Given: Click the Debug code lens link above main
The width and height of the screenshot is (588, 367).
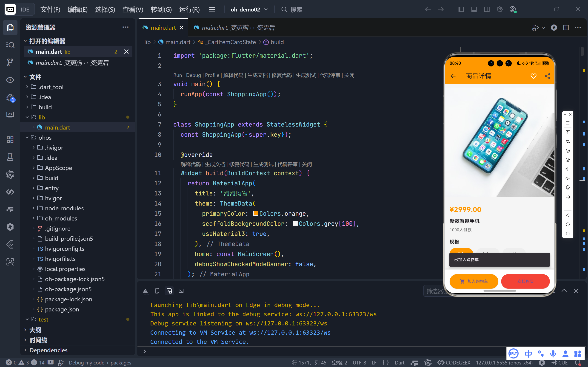Looking at the screenshot, I should tap(193, 75).
